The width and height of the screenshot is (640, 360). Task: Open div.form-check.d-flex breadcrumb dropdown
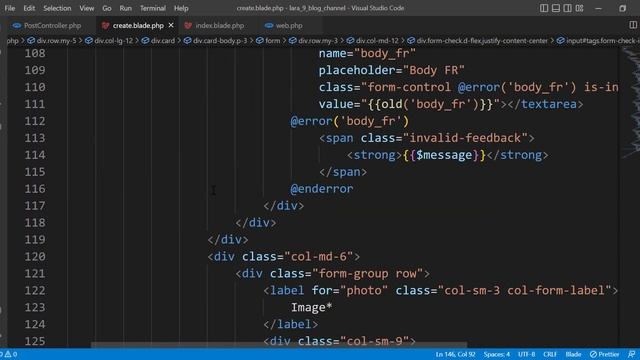point(478,41)
